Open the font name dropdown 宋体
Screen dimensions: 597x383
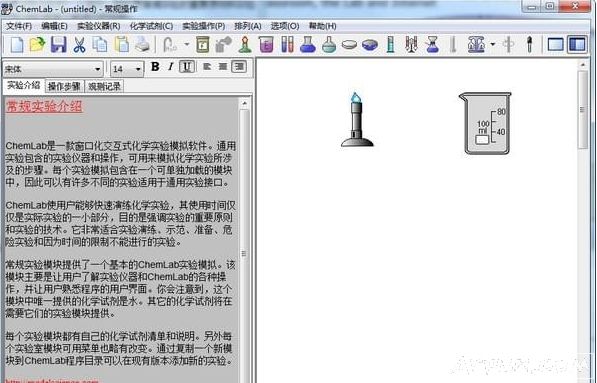tap(53, 69)
